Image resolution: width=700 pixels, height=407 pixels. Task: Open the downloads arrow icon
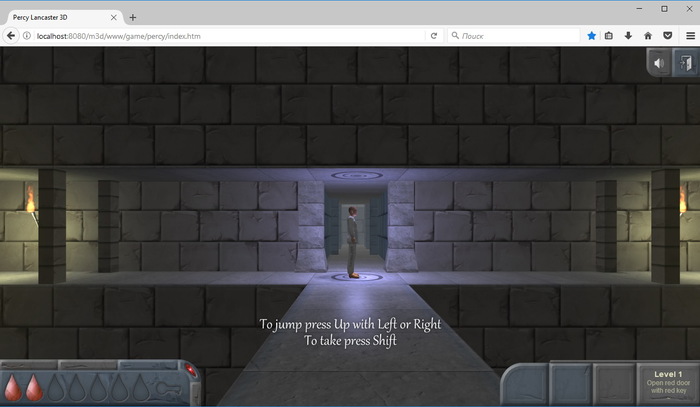628,36
